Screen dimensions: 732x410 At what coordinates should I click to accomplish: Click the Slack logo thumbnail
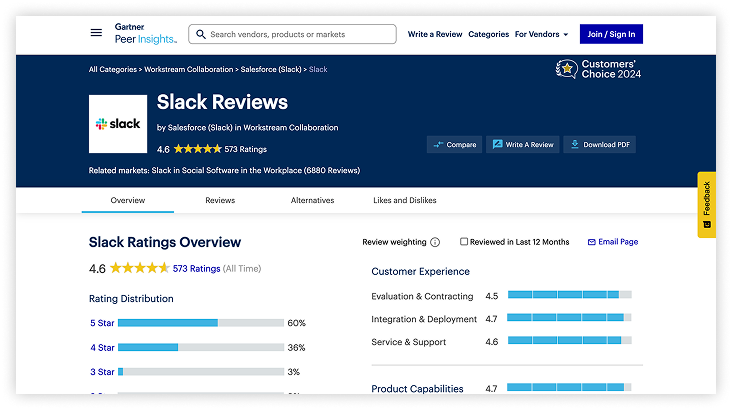click(118, 124)
